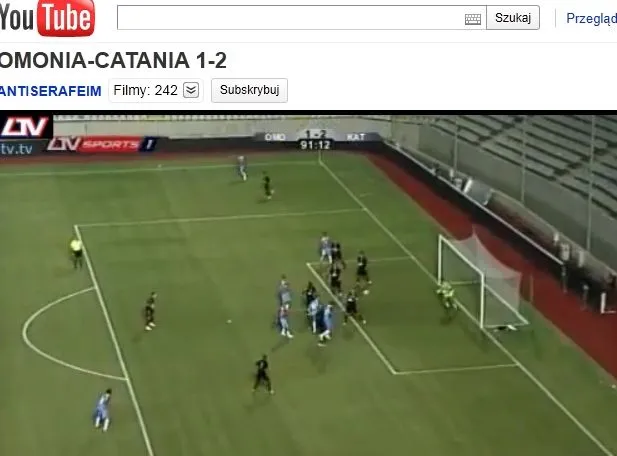Click the 91:12 match clock
This screenshot has width=617, height=456.
315,145
